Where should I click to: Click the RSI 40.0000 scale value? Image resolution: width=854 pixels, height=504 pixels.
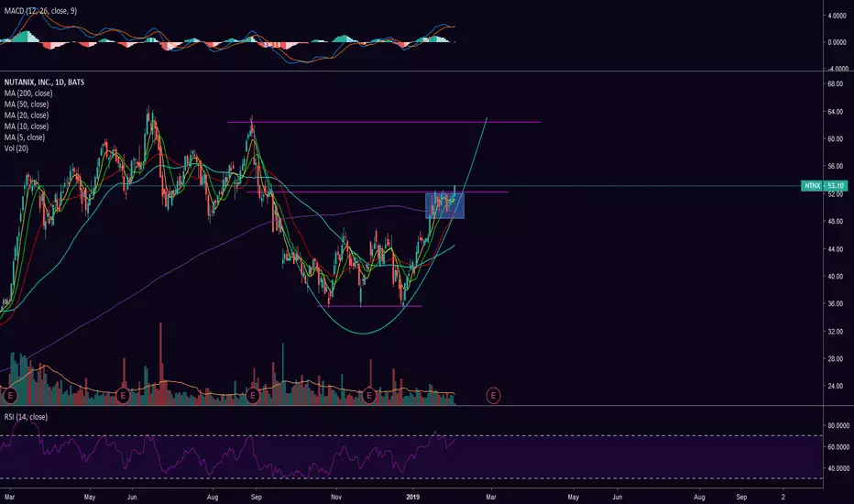[x=838, y=468]
